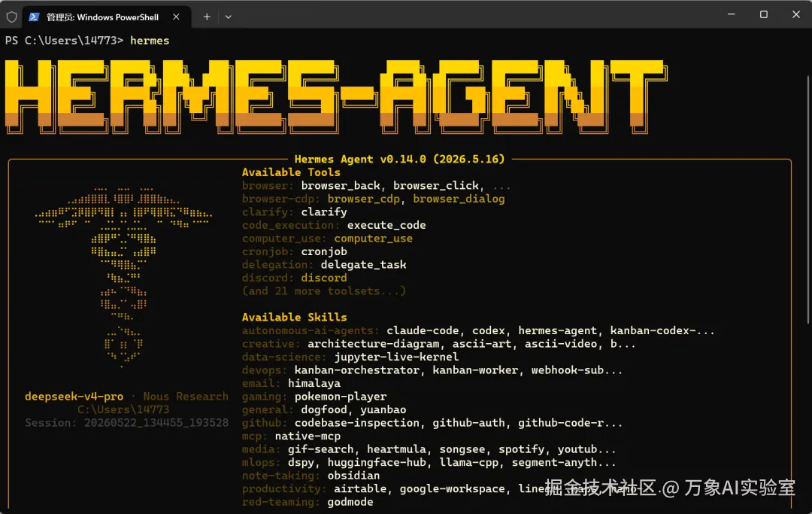
Task: Minimize the terminal window
Action: [732, 14]
